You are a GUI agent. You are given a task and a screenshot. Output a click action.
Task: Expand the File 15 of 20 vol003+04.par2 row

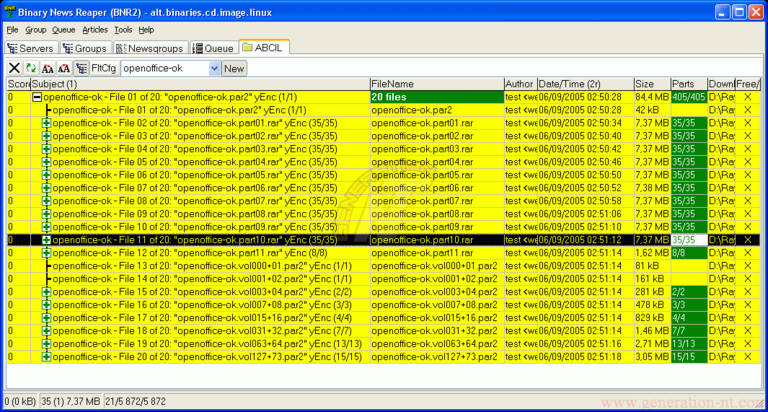click(x=47, y=292)
